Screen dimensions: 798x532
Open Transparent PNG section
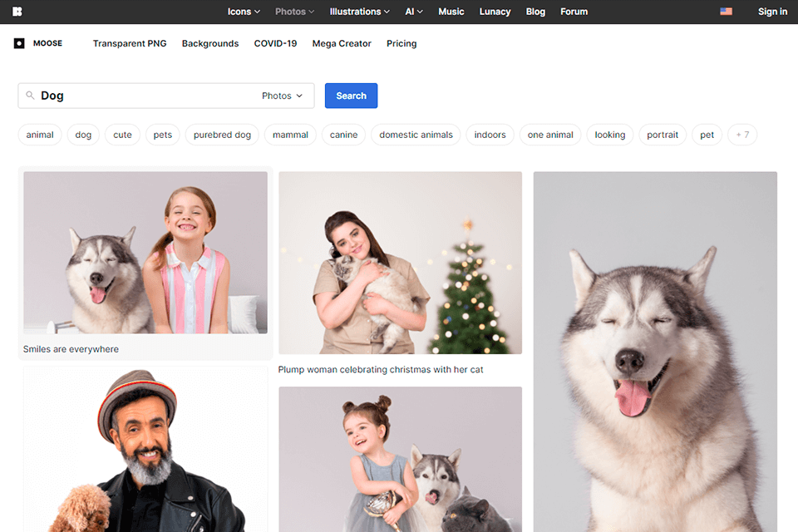[x=130, y=43]
